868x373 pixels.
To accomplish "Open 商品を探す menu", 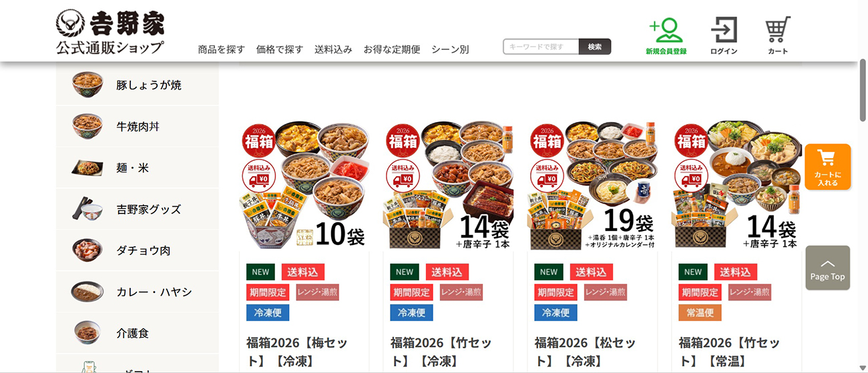I will click(222, 49).
